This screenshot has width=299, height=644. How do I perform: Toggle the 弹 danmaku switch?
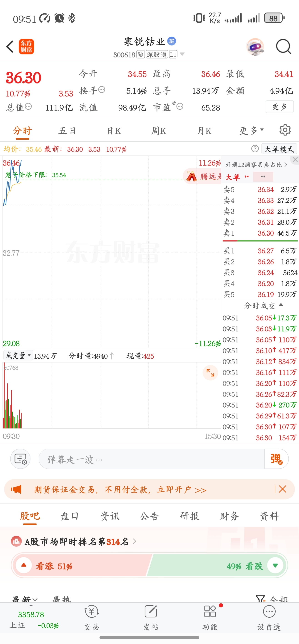coord(277,459)
